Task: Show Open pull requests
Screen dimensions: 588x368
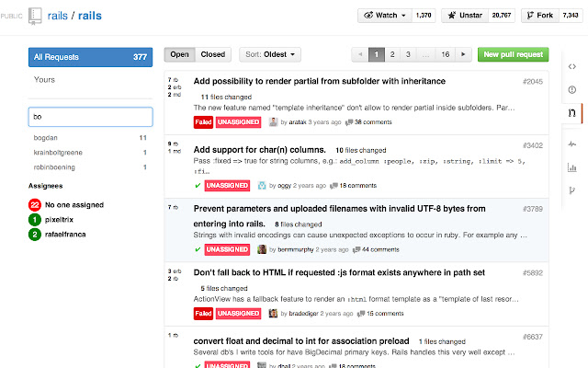Action: pos(180,55)
